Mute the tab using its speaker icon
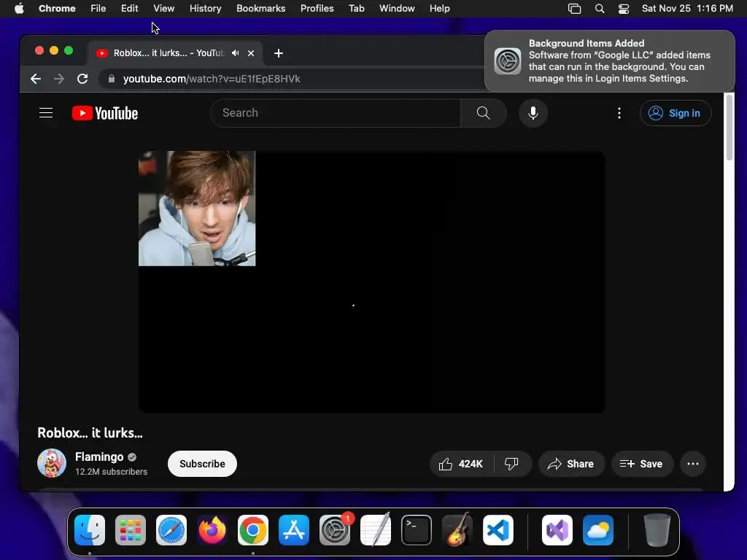Screen dimensions: 747x560 (235, 52)
